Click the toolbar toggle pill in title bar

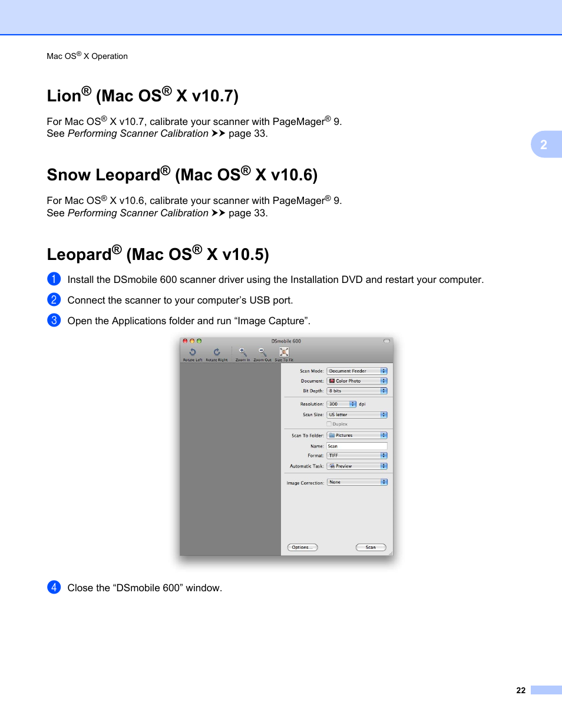(386, 341)
